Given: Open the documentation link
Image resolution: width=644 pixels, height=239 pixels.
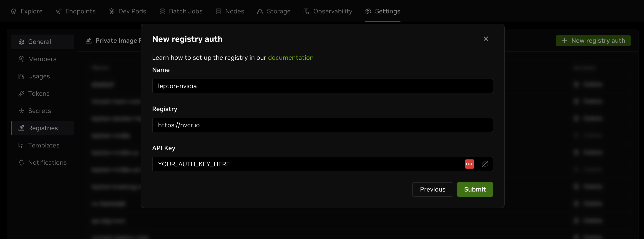Looking at the screenshot, I should (290, 58).
